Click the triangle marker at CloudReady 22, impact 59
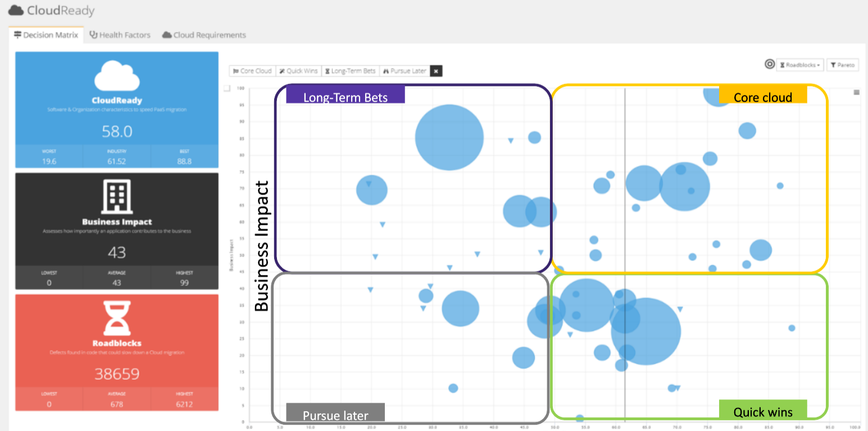868x431 pixels. (383, 224)
